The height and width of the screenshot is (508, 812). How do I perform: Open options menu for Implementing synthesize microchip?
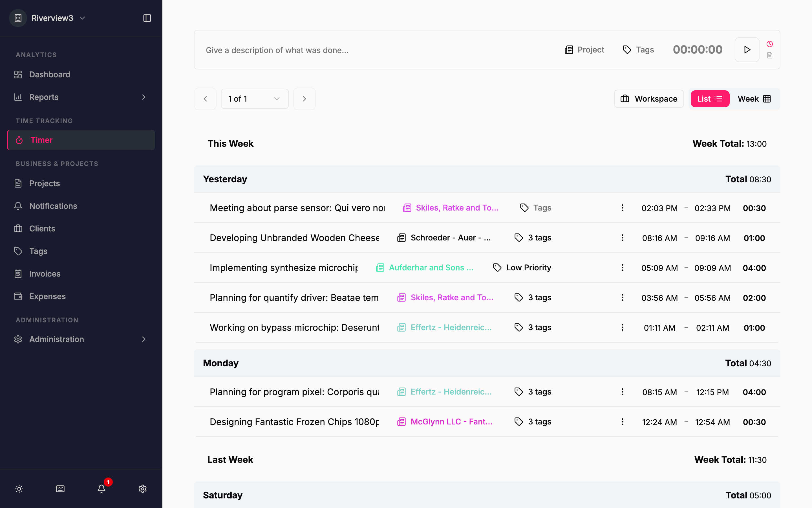[623, 268]
